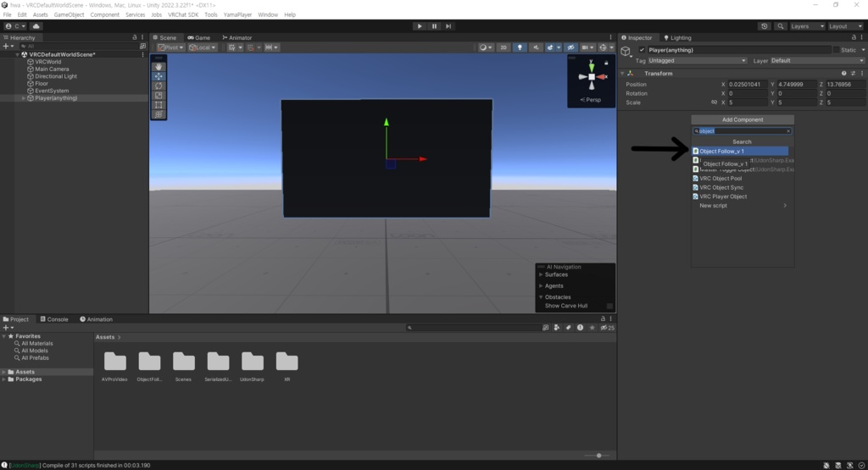The width and height of the screenshot is (868, 470).
Task: Select the Move tool in Scene toolbar
Action: [159, 76]
